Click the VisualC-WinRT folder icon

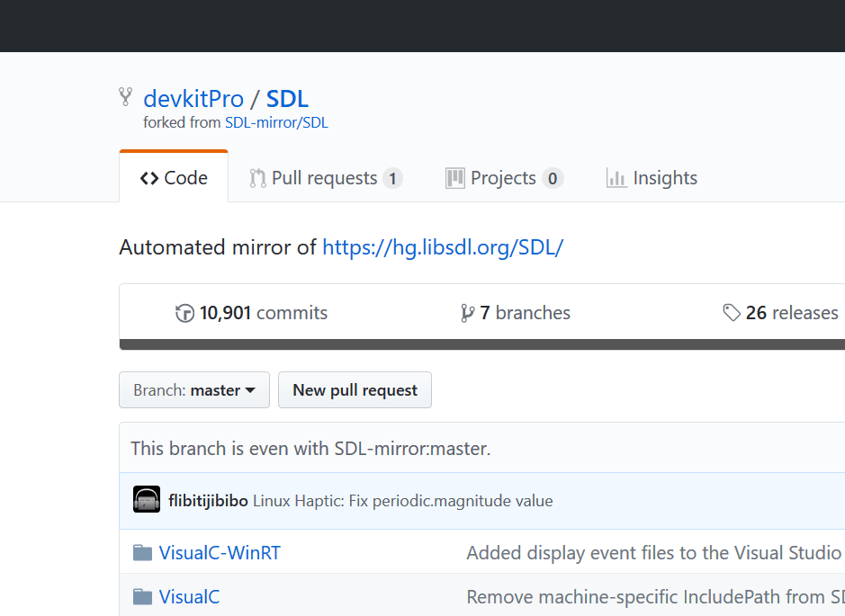[142, 552]
